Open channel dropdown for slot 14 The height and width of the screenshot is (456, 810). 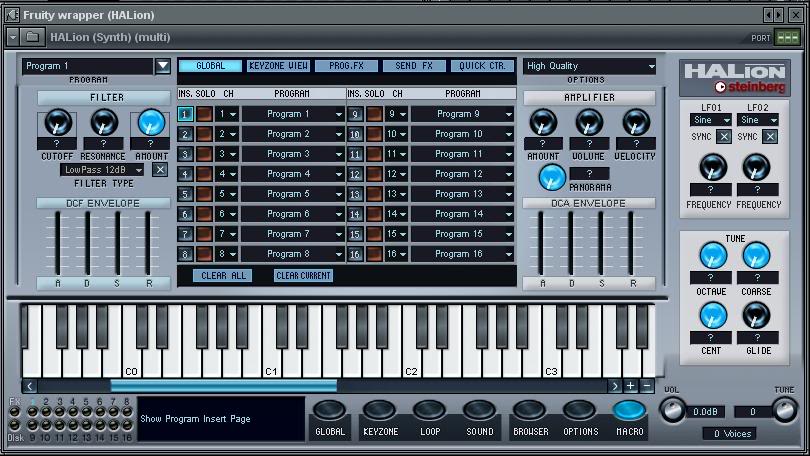[396, 214]
